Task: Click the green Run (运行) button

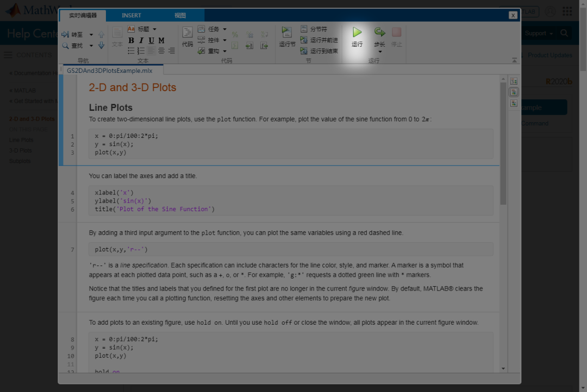Action: (357, 37)
